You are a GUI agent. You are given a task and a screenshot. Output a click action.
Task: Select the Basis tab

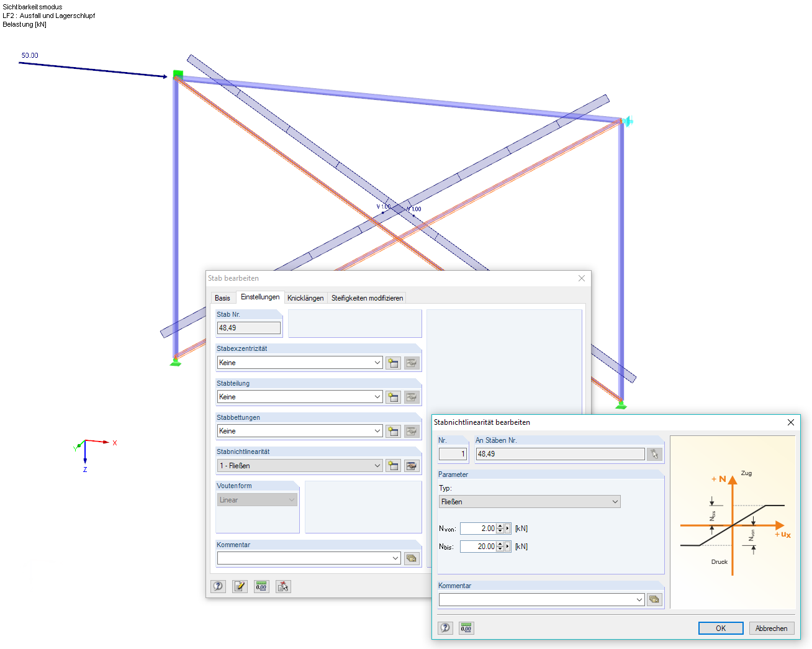[x=222, y=297]
